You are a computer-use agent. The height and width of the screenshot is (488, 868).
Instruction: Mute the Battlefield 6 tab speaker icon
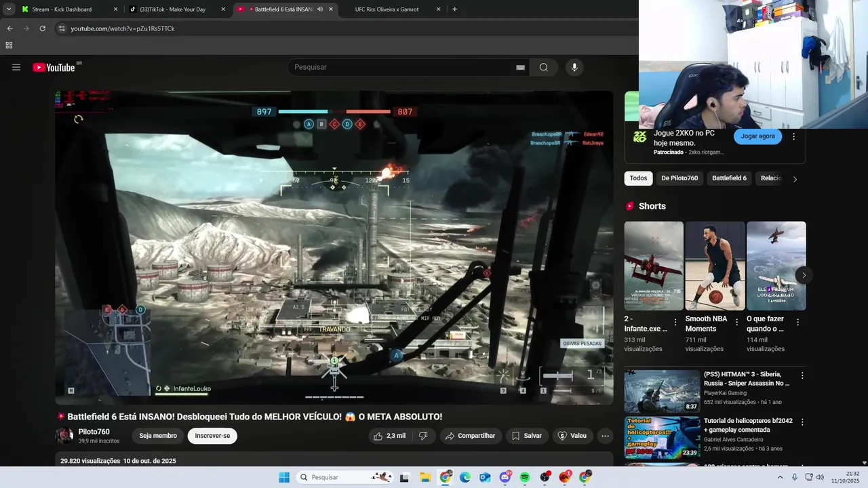[321, 9]
